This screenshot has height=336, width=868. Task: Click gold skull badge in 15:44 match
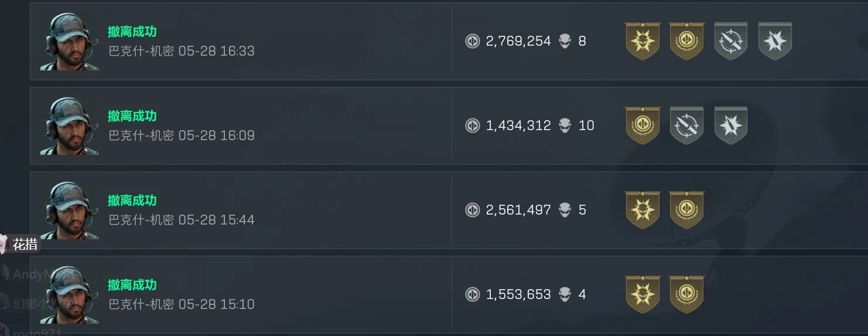pyautogui.click(x=643, y=210)
